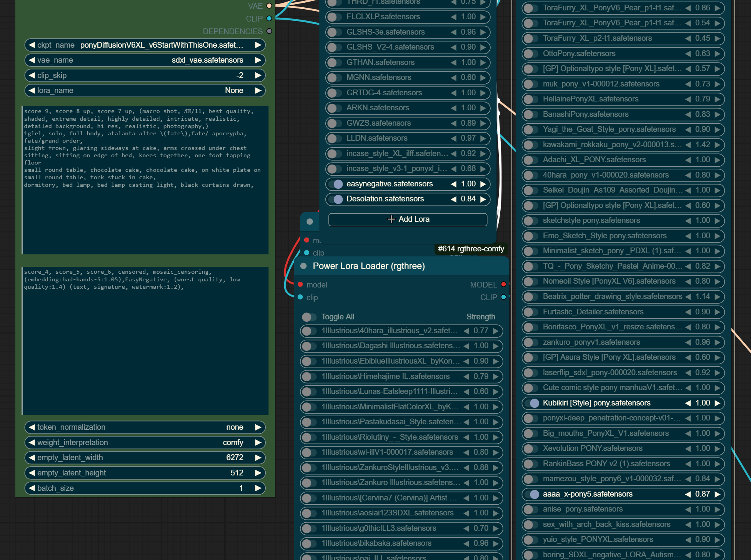The width and height of the screenshot is (751, 560).
Task: Click the model input port on Power Lora Loader
Action: tap(300, 284)
